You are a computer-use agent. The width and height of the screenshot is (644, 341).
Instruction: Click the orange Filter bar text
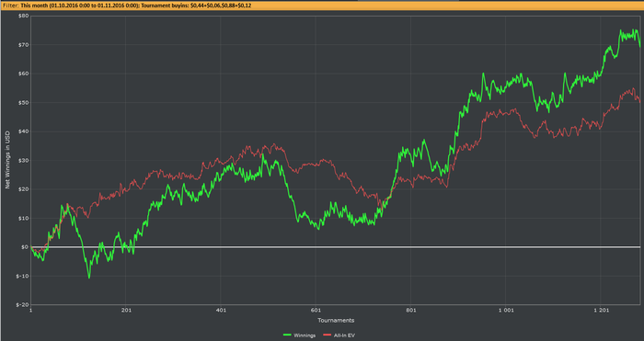point(127,6)
